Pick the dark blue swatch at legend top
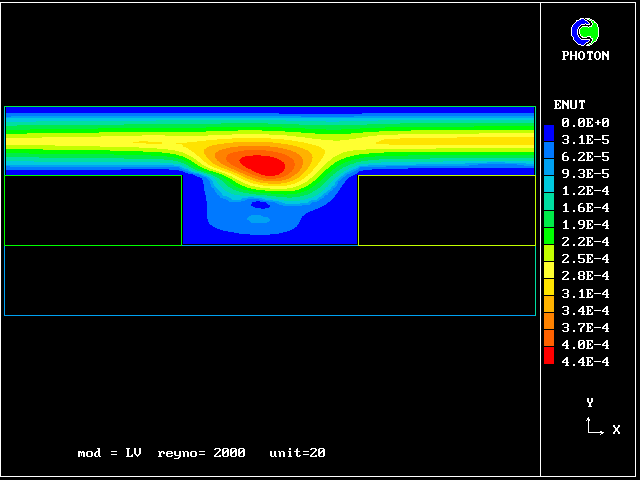640x480 pixels. pos(549,132)
